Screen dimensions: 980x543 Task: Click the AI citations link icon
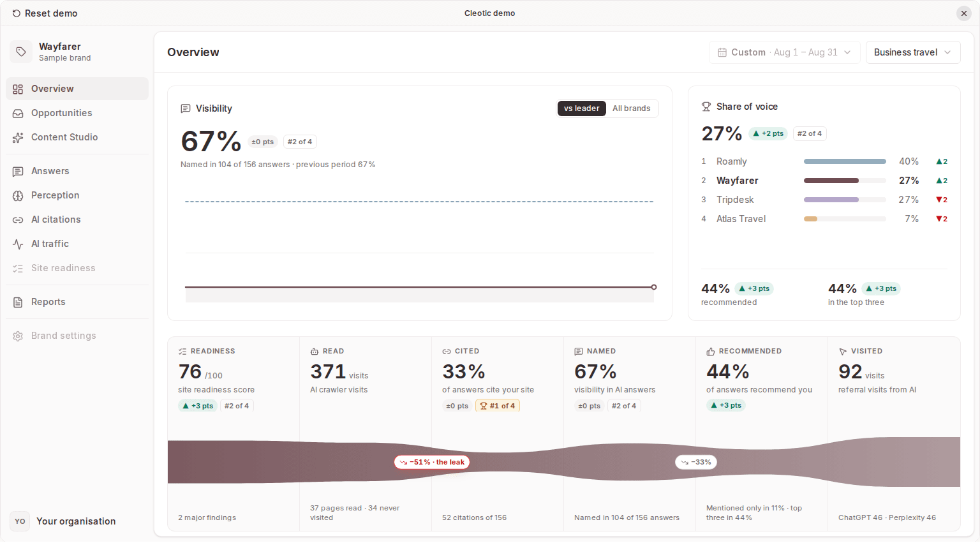pos(18,220)
